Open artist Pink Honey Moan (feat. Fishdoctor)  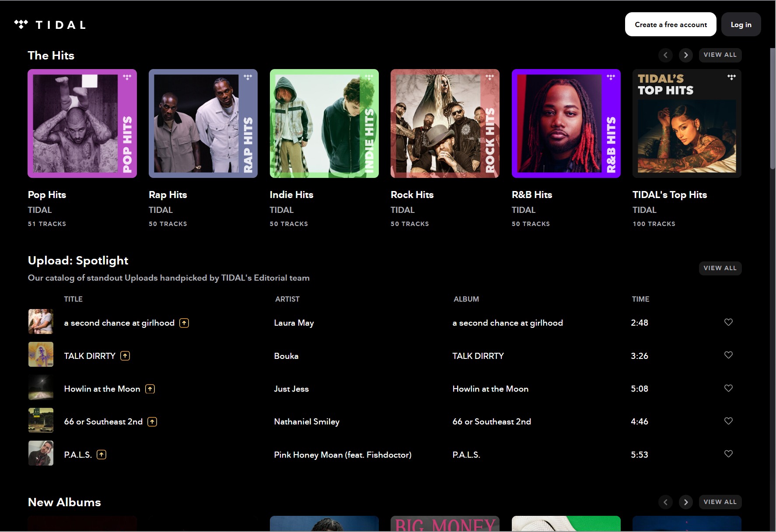pos(343,455)
